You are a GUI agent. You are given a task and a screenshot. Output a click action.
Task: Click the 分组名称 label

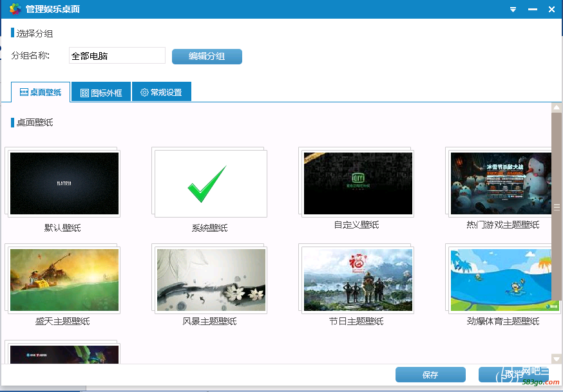pyautogui.click(x=30, y=55)
